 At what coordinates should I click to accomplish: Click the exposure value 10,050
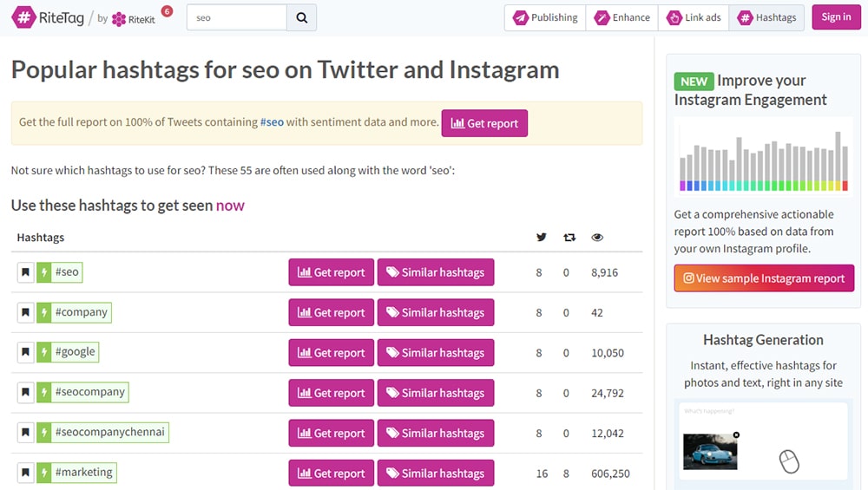tap(608, 353)
